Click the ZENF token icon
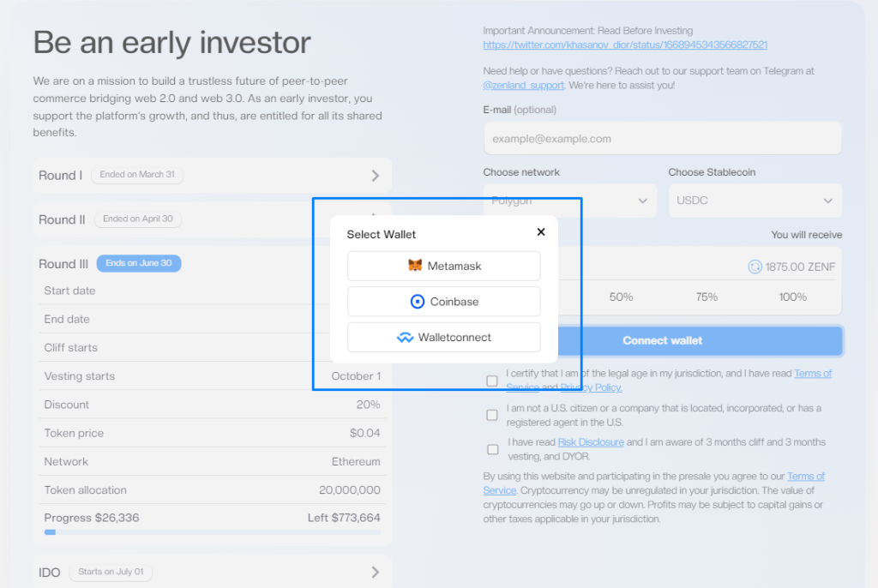This screenshot has height=588, width=878. [x=755, y=267]
